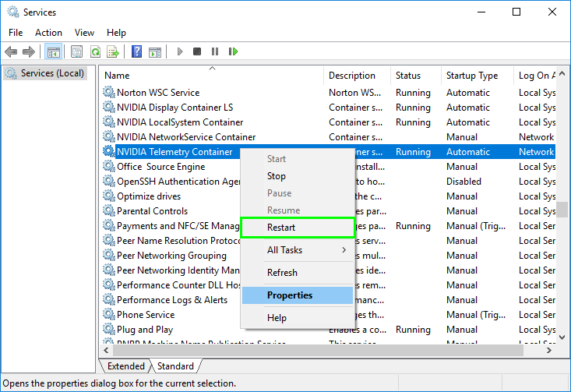The image size is (571, 392).
Task: Sort by the Status column header
Action: [x=415, y=76]
